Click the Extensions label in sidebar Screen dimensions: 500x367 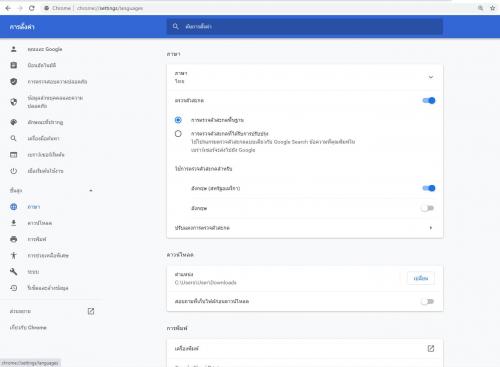click(x=20, y=311)
